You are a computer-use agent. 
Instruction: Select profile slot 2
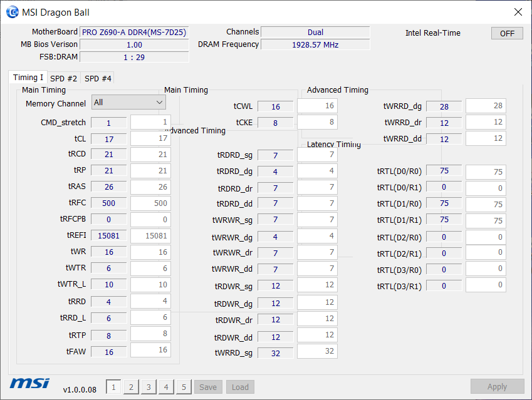point(131,387)
